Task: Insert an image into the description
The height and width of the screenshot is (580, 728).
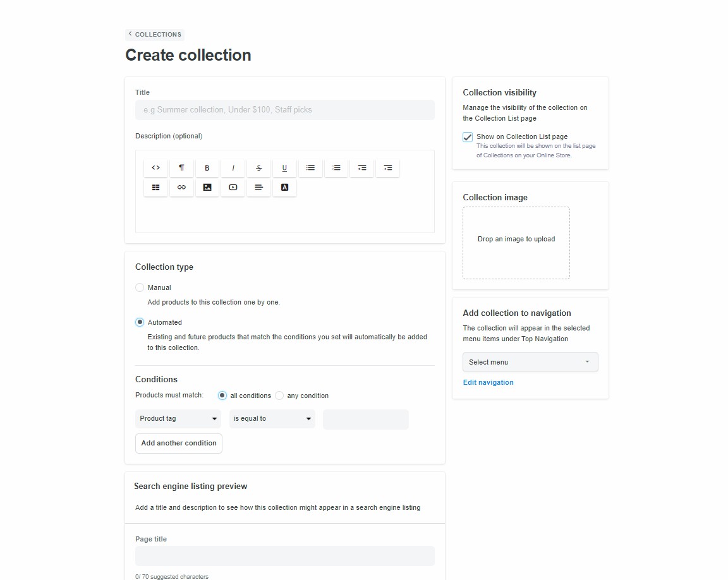Action: click(207, 187)
